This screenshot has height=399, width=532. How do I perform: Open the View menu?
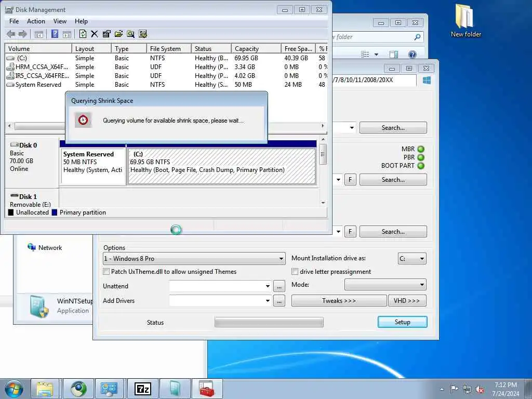(60, 21)
